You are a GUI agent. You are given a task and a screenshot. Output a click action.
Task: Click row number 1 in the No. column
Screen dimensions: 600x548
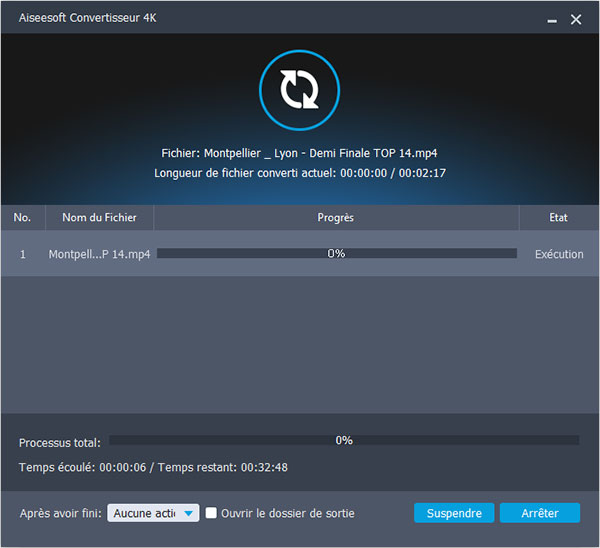(x=22, y=254)
